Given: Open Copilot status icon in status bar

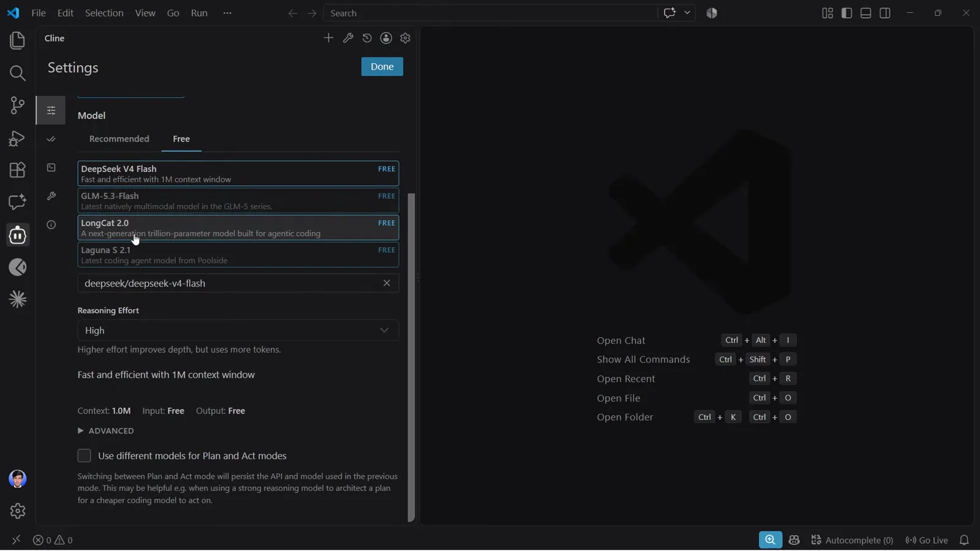Looking at the screenshot, I should pos(794,541).
